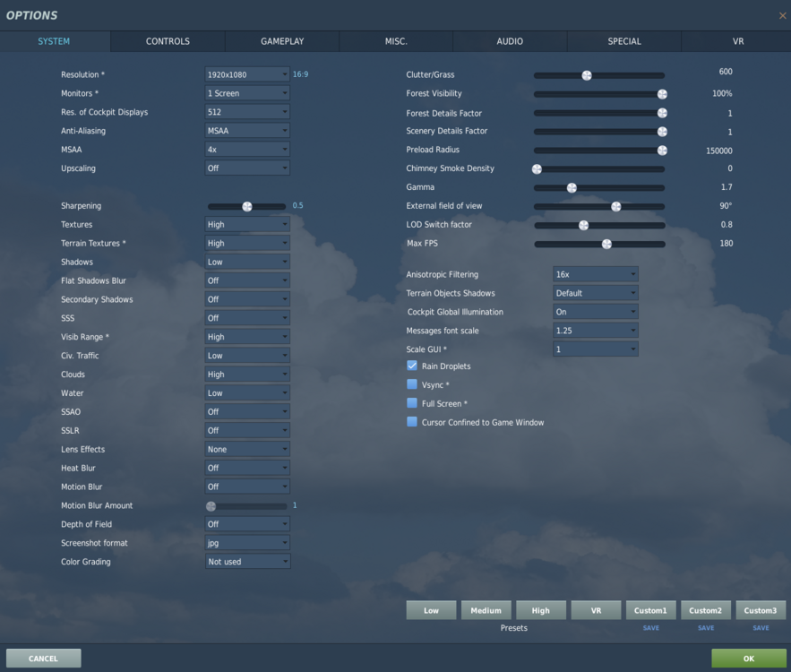Apply the VR preset
Screen dimensions: 791x672
click(596, 610)
